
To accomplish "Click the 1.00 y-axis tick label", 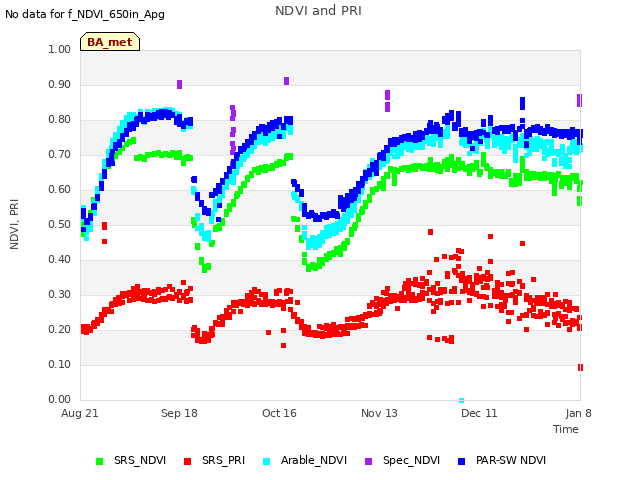I will coord(60,49).
